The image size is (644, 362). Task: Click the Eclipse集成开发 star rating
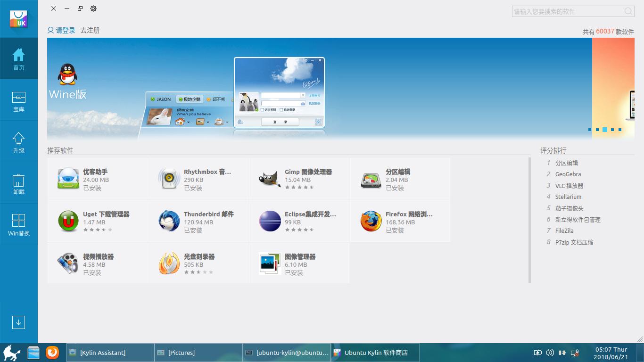299,230
